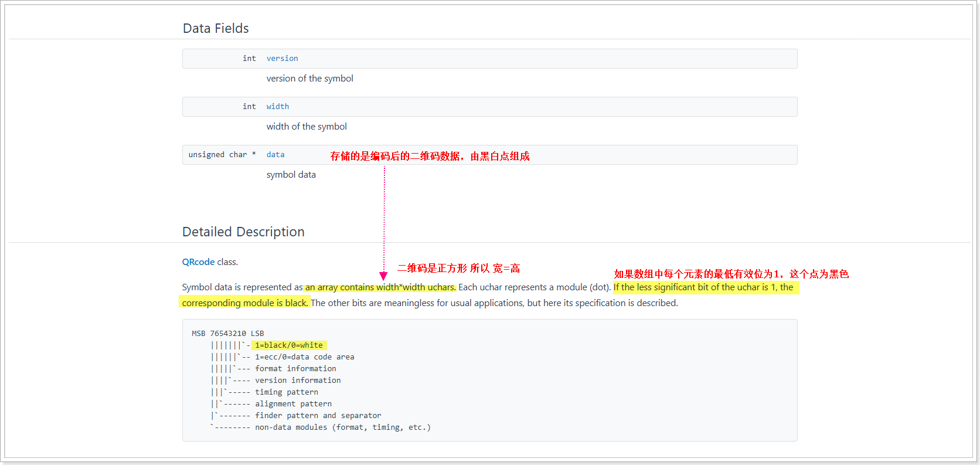Click the pink arrowhead below the dotted line
This screenshot has width=980, height=465.
pyautogui.click(x=383, y=276)
